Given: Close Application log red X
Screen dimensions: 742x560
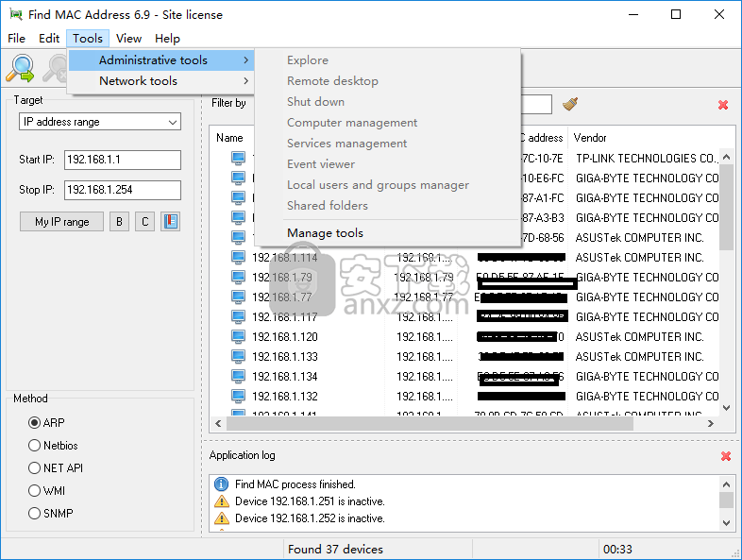Looking at the screenshot, I should coord(725,456).
